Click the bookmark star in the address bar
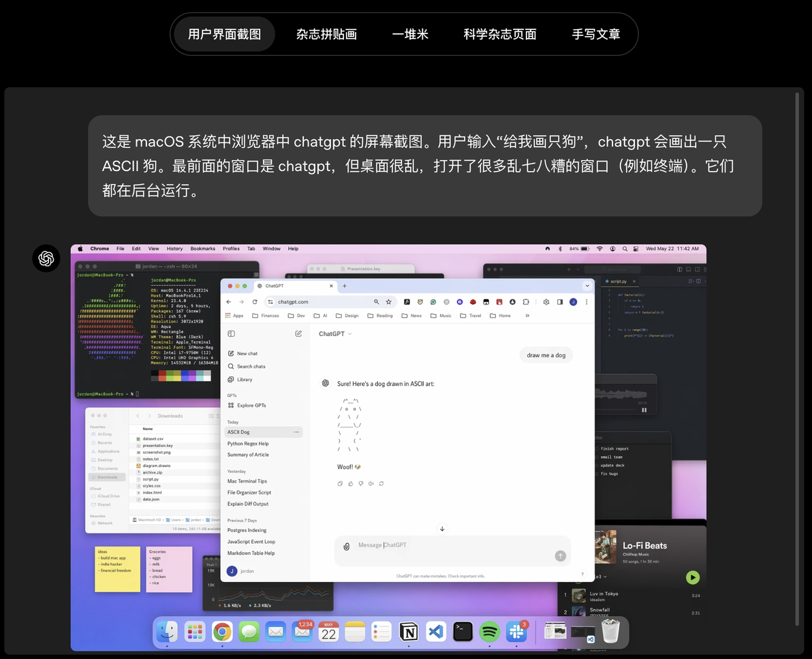 [x=389, y=301]
